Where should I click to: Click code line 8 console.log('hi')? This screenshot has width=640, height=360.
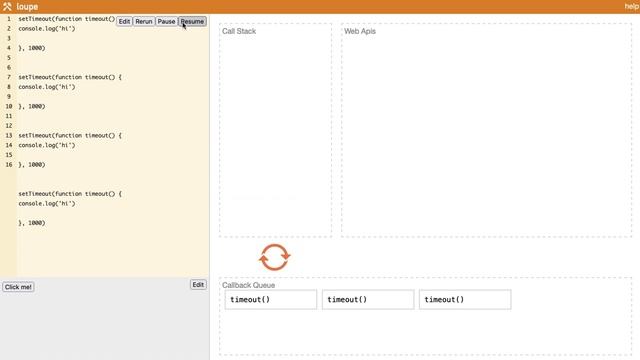click(47, 87)
